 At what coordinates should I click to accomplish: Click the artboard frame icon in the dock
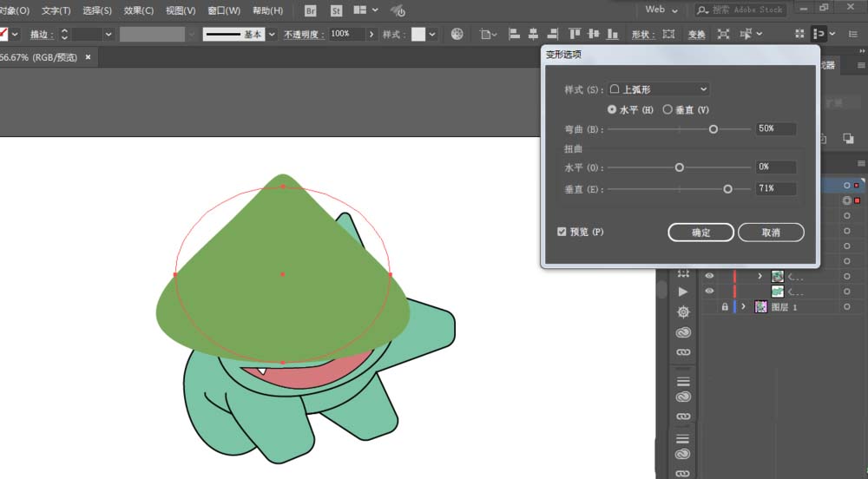tap(683, 273)
